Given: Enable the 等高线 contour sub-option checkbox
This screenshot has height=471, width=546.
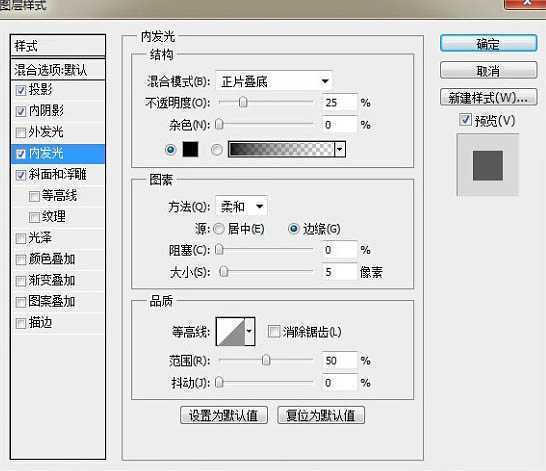Looking at the screenshot, I should [x=34, y=196].
